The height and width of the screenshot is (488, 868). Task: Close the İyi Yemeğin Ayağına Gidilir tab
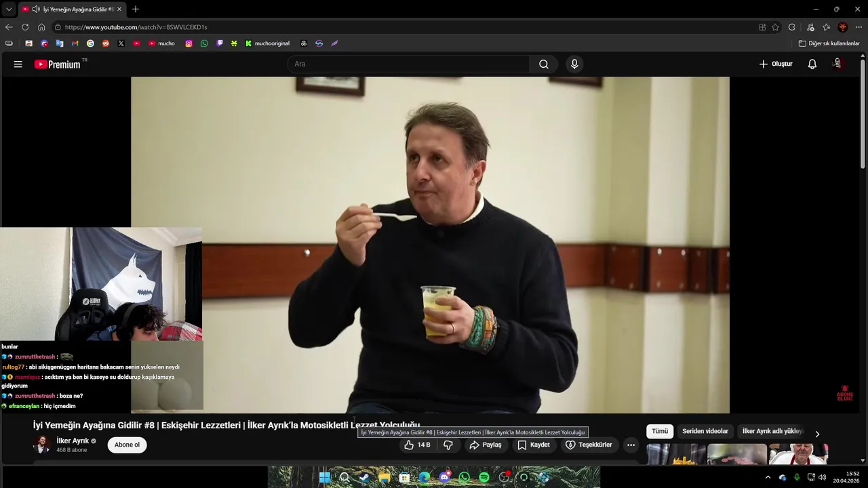(119, 9)
